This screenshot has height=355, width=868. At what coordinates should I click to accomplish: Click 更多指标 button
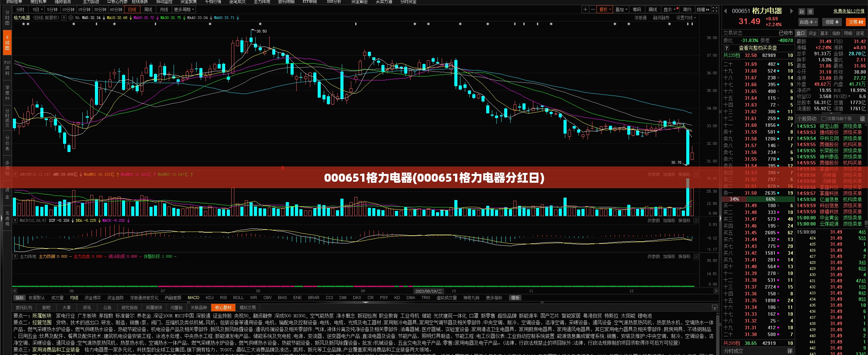(494, 298)
